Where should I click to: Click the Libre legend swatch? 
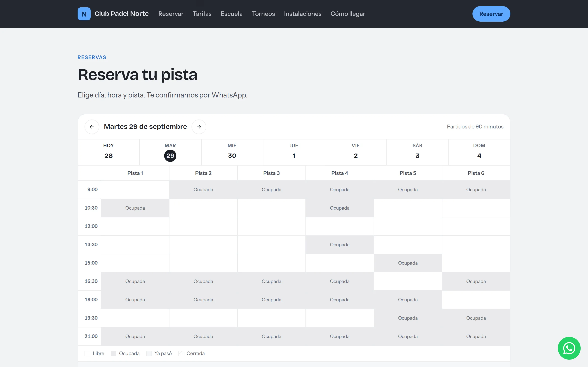[87, 353]
